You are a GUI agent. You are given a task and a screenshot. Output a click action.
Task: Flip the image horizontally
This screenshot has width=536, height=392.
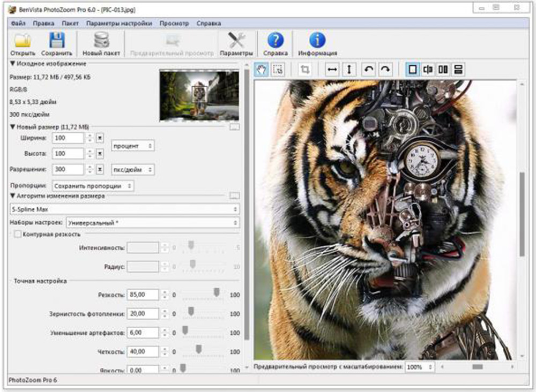(332, 70)
